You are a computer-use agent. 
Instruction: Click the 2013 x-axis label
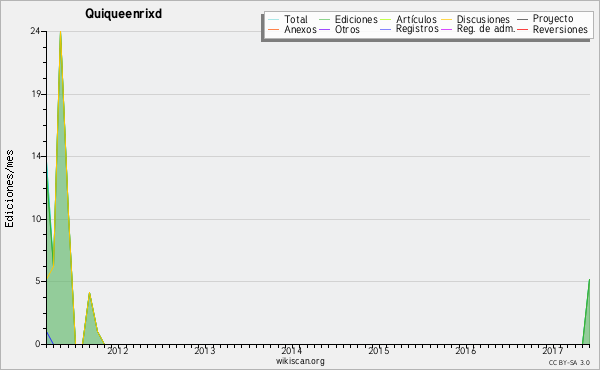click(x=205, y=350)
